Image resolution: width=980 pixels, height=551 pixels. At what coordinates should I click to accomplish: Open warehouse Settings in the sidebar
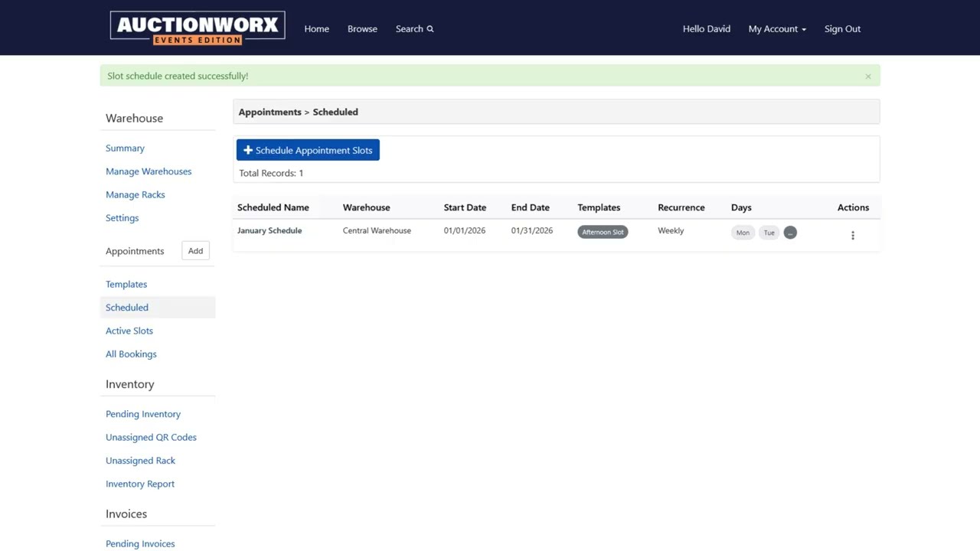122,218
